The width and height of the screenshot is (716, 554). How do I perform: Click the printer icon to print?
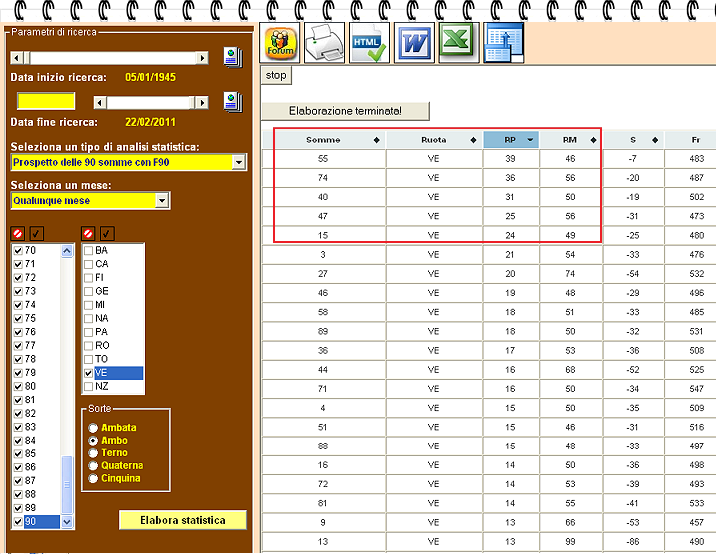[x=325, y=44]
